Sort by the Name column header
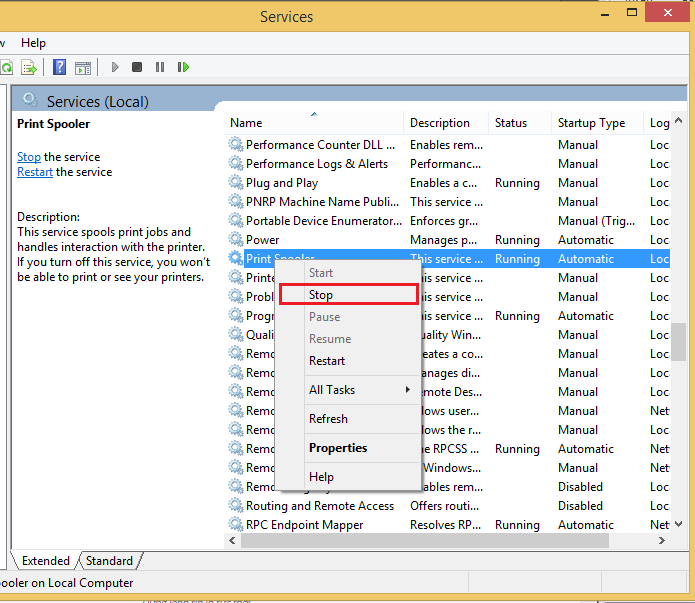 point(314,123)
